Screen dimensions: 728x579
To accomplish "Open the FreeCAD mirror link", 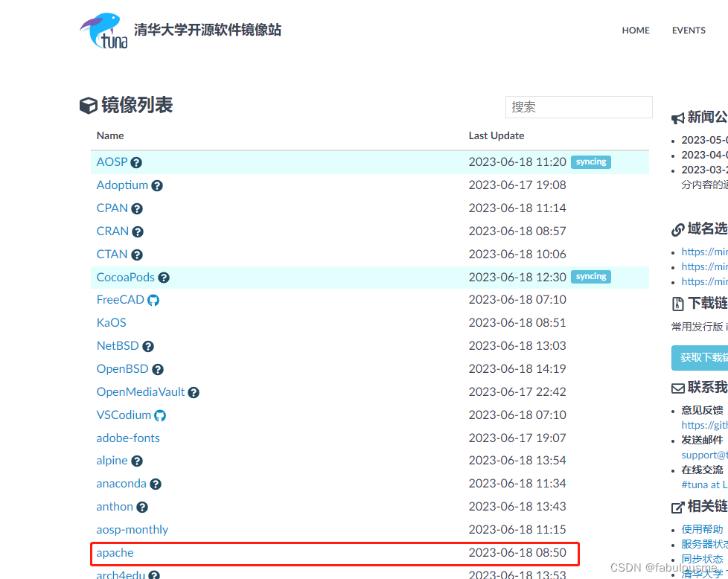I will tap(121, 300).
